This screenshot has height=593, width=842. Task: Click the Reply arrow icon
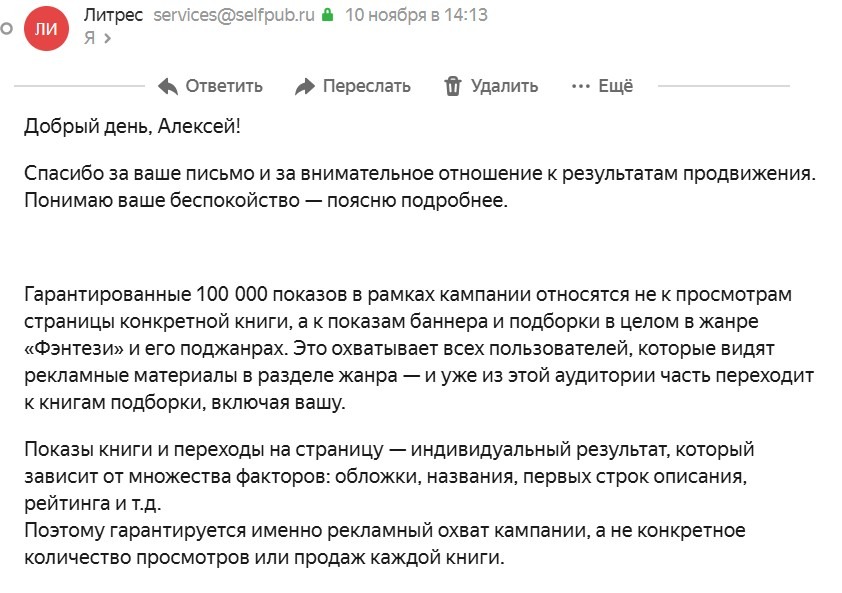168,86
